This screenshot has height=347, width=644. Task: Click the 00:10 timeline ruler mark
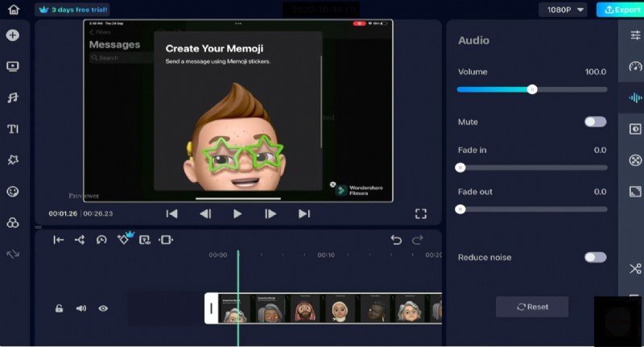[326, 255]
